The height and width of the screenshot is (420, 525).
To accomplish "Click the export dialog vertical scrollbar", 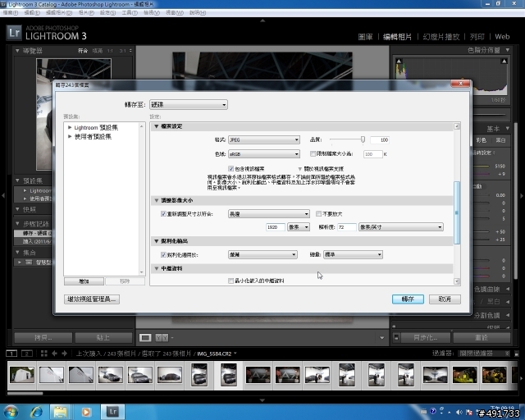I will (457, 212).
